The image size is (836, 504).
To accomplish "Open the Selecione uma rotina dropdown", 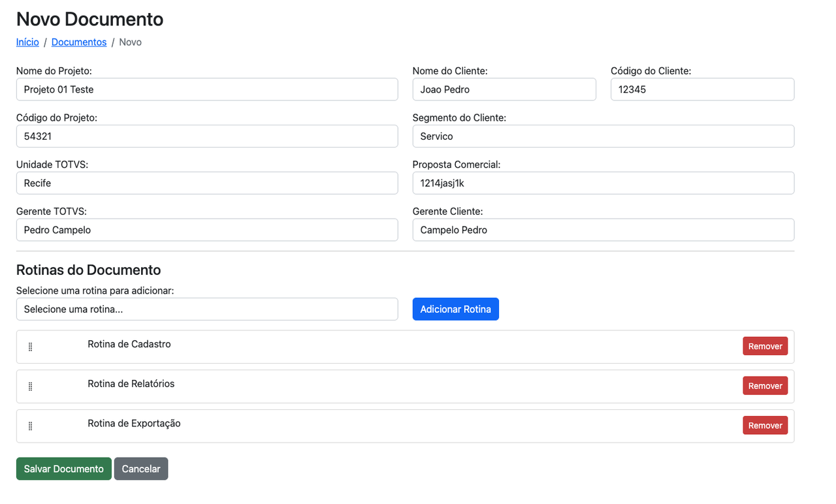I will [207, 309].
